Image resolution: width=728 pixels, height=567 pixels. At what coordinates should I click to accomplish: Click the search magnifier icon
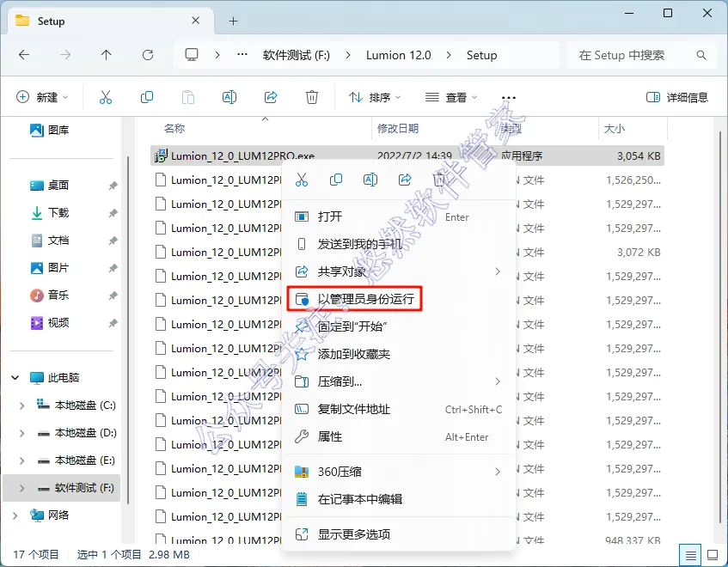click(x=701, y=55)
